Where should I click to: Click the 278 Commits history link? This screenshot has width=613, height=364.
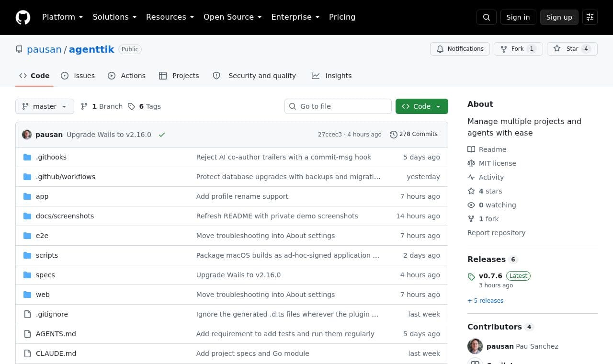(414, 134)
